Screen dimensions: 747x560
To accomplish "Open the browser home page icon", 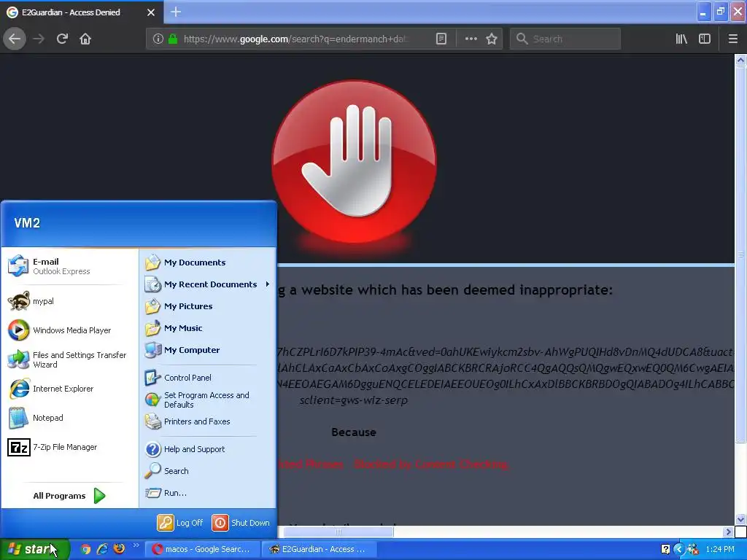I will pos(85,39).
